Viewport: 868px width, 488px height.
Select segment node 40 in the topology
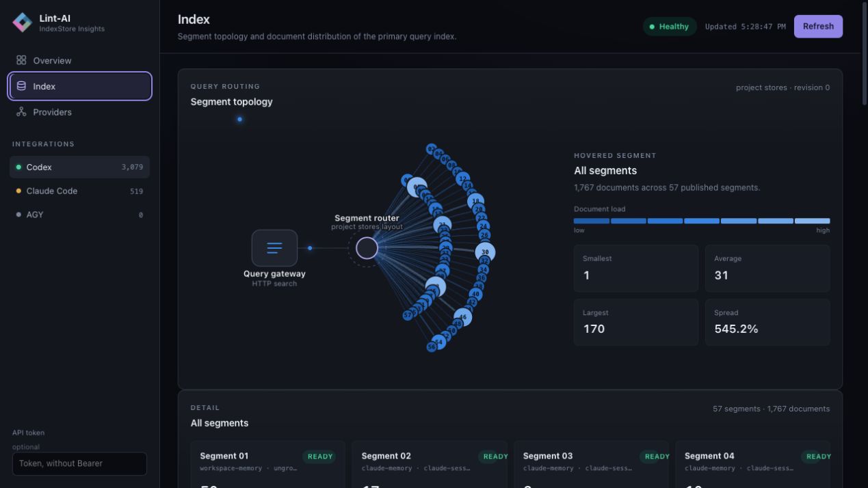coord(476,294)
